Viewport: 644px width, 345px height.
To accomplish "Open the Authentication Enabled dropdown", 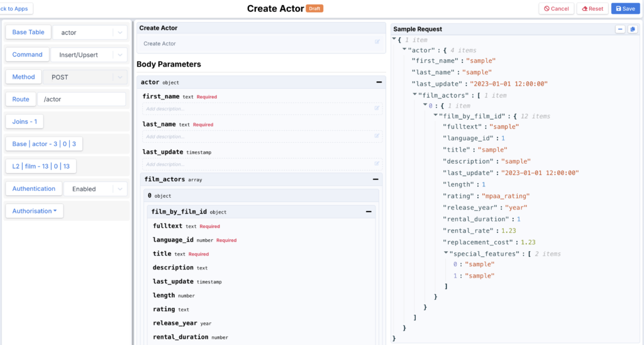I will pos(119,189).
